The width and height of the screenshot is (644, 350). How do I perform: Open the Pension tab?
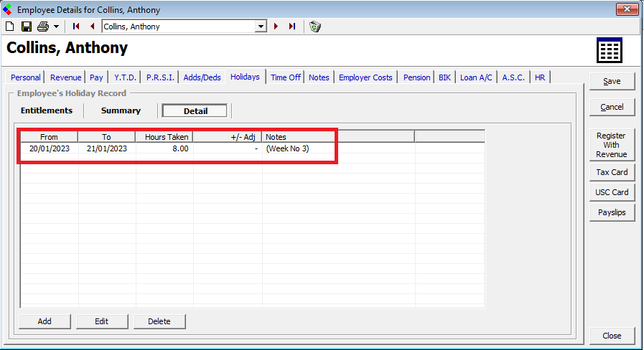(416, 77)
